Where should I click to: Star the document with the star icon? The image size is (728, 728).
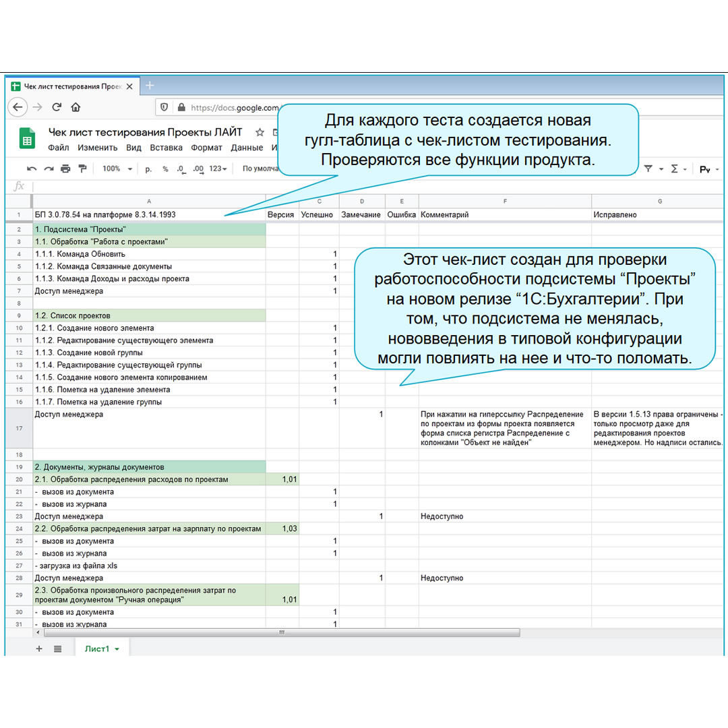(260, 132)
